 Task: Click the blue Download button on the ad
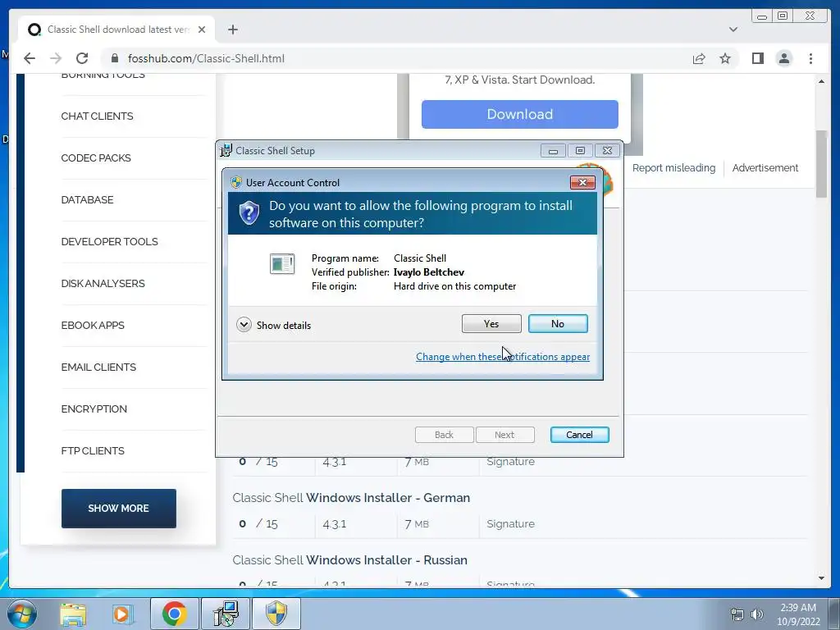[519, 114]
